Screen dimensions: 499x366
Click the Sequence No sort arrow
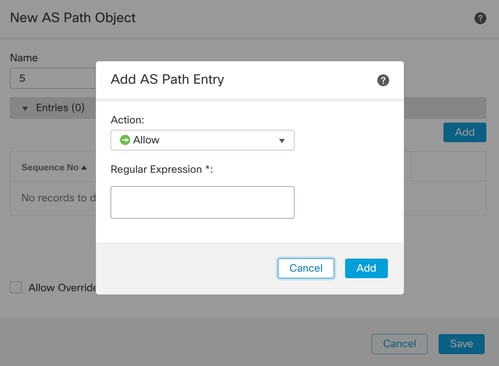84,167
